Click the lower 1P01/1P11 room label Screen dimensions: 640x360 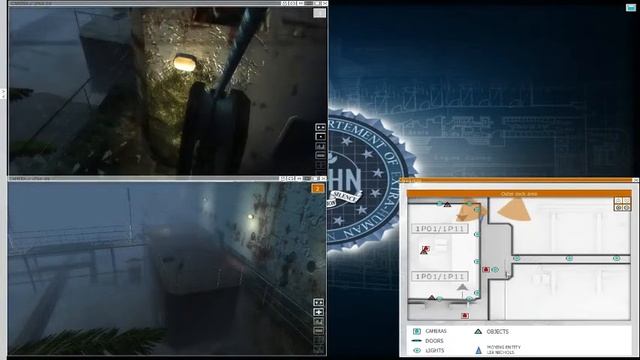[x=440, y=276]
